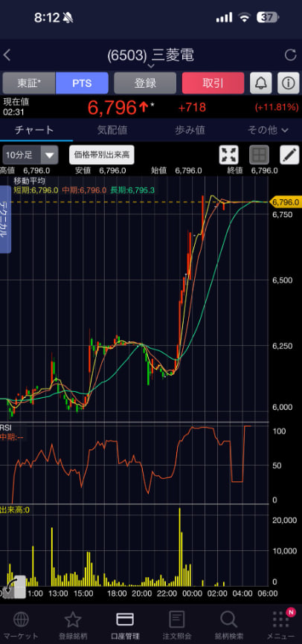
Task: Tap the 移動平均 indicator label
Action: pos(29,180)
